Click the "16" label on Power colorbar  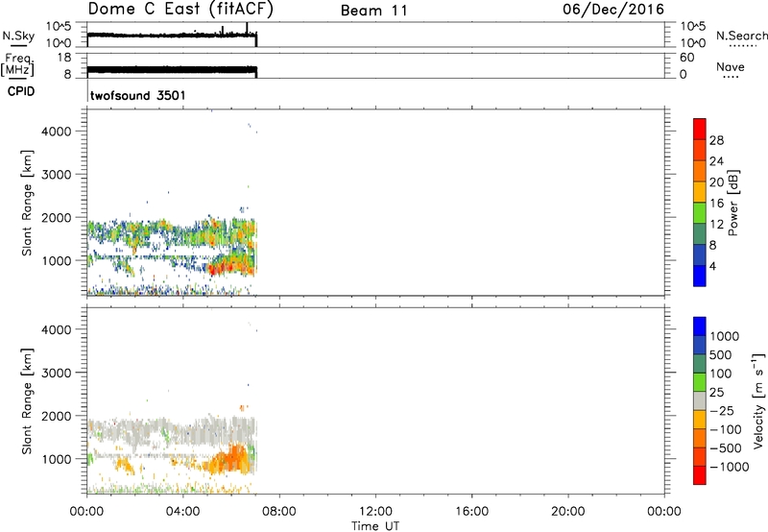click(716, 204)
